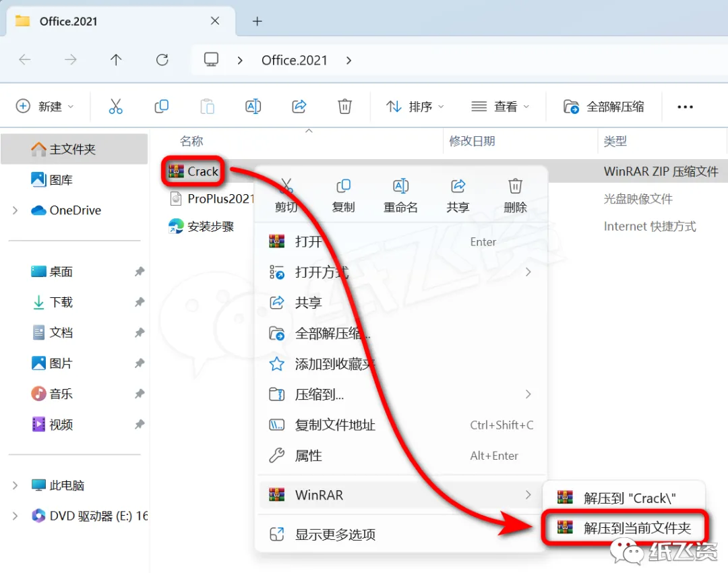This screenshot has width=728, height=573.
Task: Unpin 音乐 using its pin icon
Action: pyautogui.click(x=140, y=394)
